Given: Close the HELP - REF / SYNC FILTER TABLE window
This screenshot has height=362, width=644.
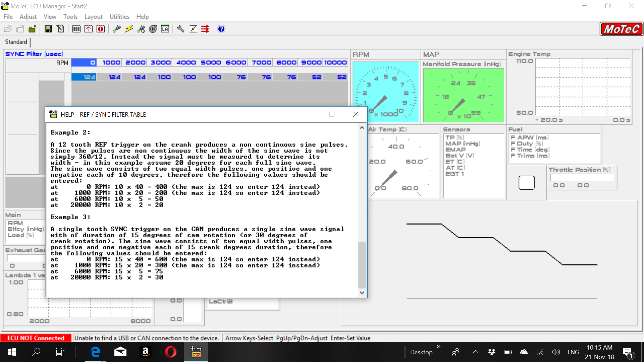Looking at the screenshot, I should pos(356,114).
